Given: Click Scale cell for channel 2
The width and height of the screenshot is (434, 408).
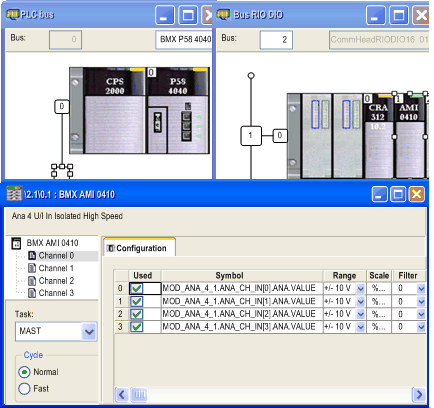Looking at the screenshot, I should (x=379, y=314).
